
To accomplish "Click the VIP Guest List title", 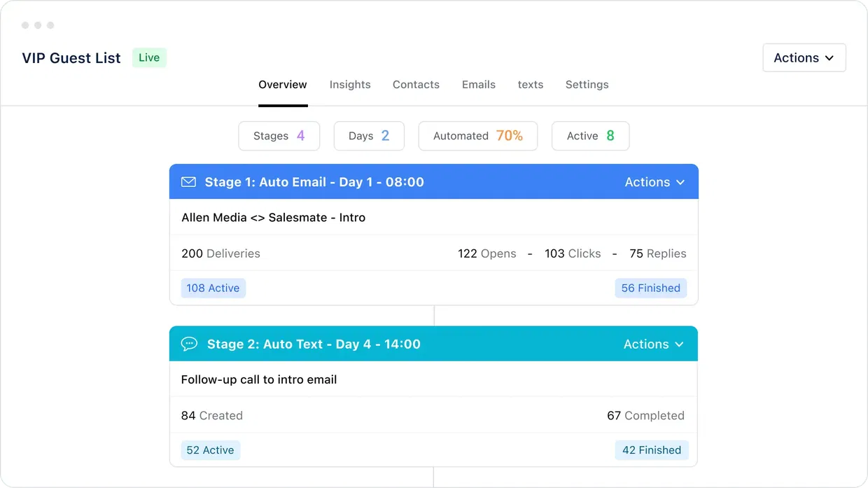I will tap(71, 57).
